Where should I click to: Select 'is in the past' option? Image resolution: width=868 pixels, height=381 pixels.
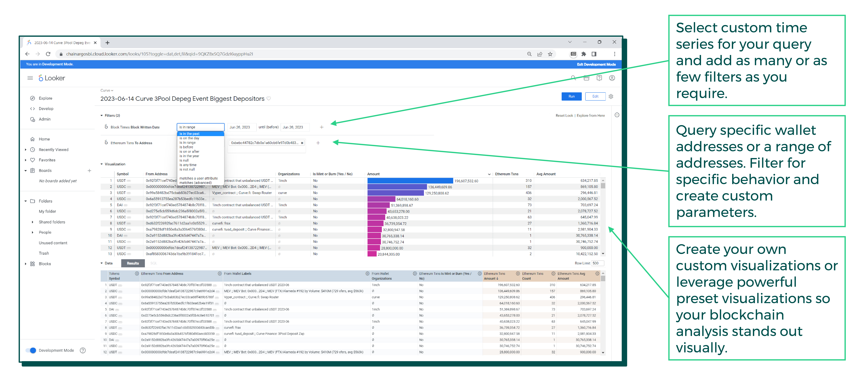pyautogui.click(x=200, y=134)
